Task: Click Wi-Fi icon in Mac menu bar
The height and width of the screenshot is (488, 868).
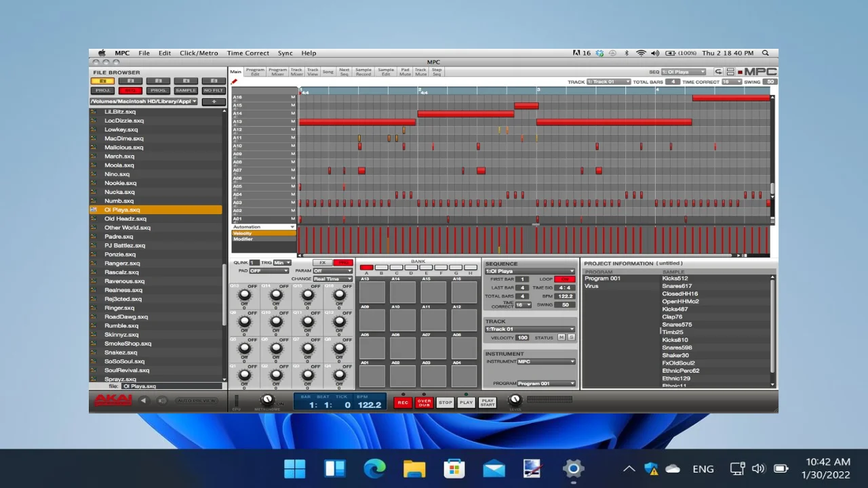Action: pyautogui.click(x=641, y=53)
